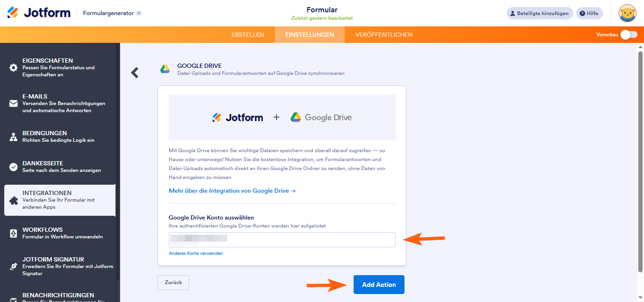Open the user avatar profile picture
The image size is (644, 302).
[x=627, y=13]
